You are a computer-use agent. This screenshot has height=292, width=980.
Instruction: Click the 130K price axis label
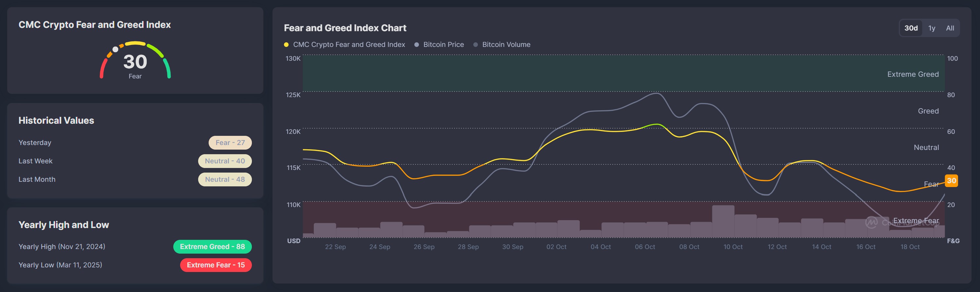tap(293, 58)
